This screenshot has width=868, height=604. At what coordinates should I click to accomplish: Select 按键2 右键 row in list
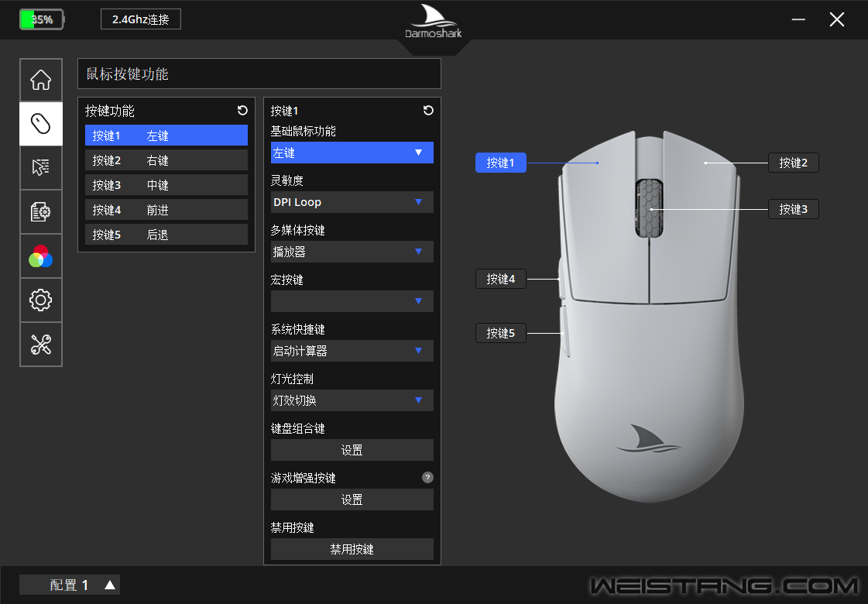click(x=166, y=160)
